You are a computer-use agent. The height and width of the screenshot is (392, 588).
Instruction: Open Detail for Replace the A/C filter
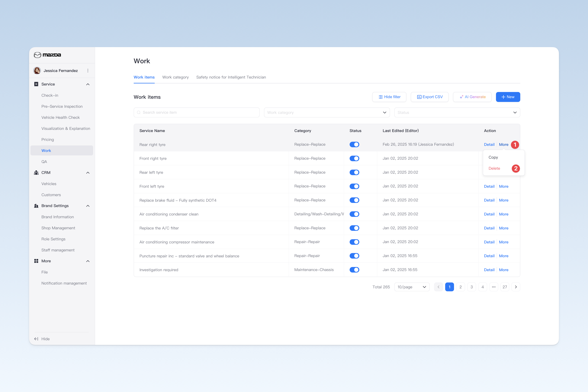pyautogui.click(x=489, y=228)
